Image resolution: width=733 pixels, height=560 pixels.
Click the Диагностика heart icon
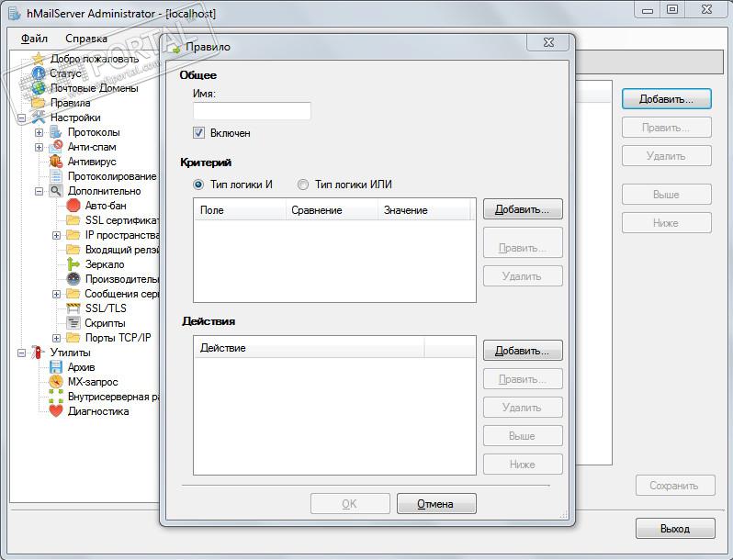56,411
